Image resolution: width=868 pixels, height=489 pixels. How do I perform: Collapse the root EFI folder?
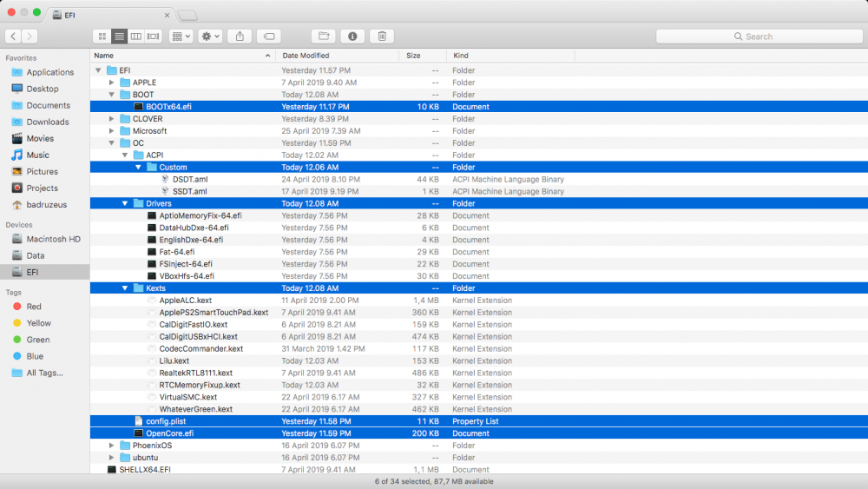[x=98, y=70]
